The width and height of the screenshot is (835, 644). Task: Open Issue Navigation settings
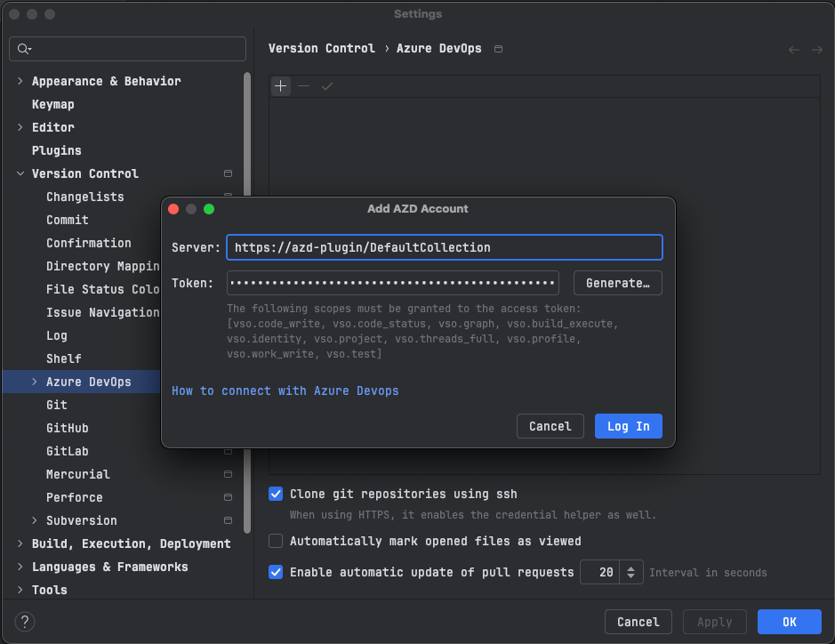pos(103,313)
